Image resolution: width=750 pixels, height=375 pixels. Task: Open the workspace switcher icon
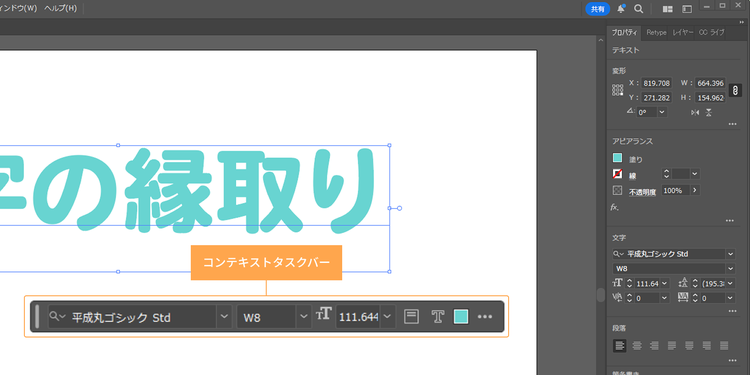click(x=687, y=9)
